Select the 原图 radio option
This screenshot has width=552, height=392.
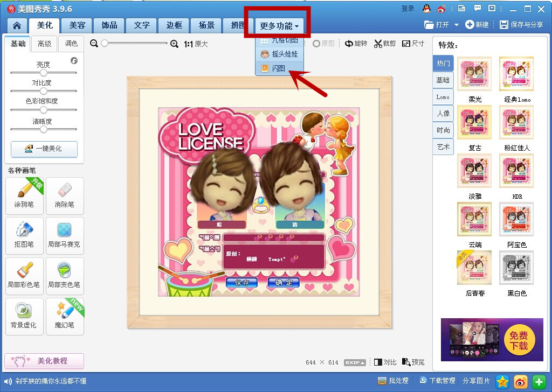323,44
